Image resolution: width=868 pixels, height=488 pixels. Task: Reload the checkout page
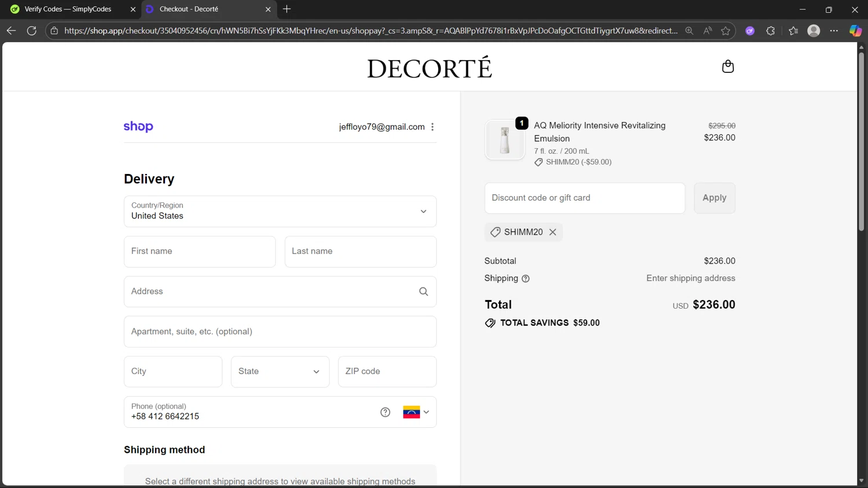[x=32, y=31]
